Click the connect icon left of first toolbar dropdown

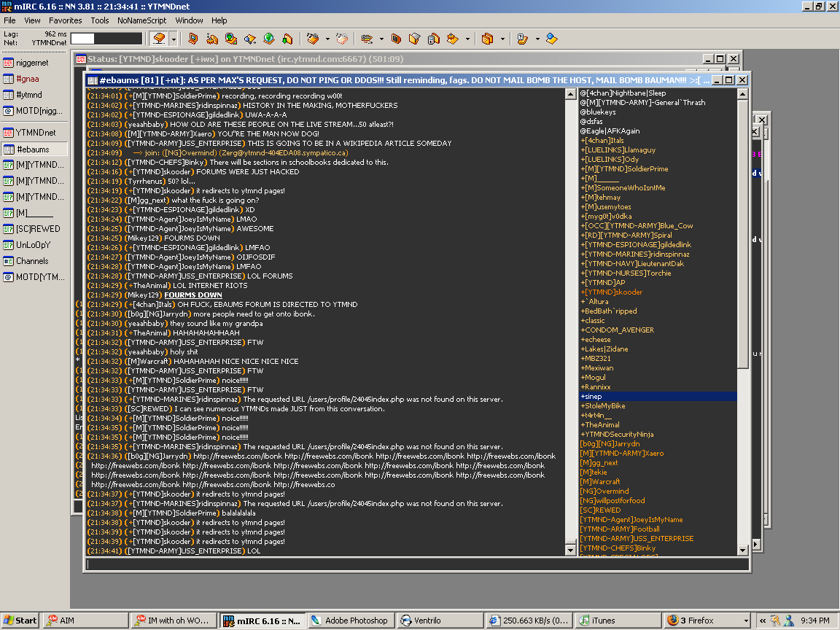pyautogui.click(x=159, y=38)
